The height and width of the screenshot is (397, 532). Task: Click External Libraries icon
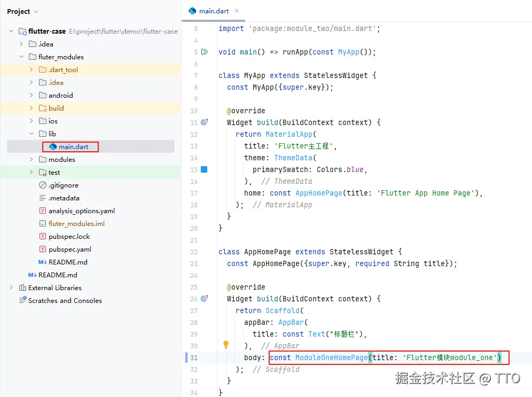click(x=22, y=287)
